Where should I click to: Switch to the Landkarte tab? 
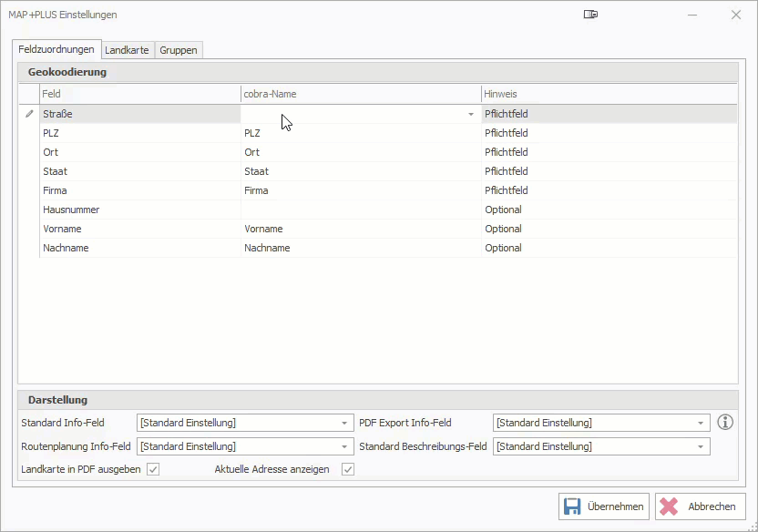click(128, 50)
